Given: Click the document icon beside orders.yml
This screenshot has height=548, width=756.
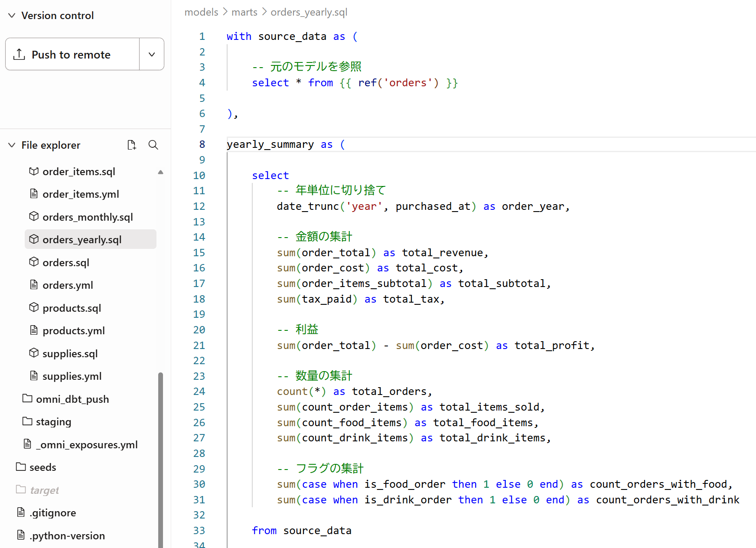Looking at the screenshot, I should tap(34, 285).
